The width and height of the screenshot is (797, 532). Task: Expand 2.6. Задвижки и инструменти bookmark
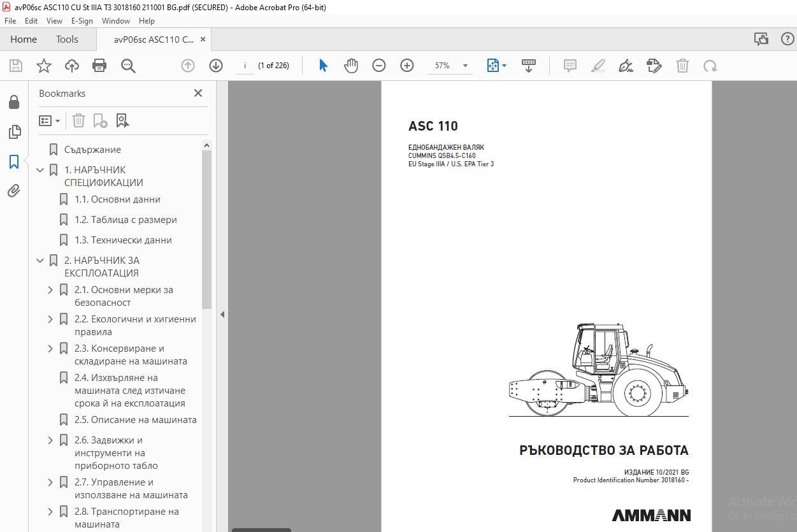(x=51, y=440)
